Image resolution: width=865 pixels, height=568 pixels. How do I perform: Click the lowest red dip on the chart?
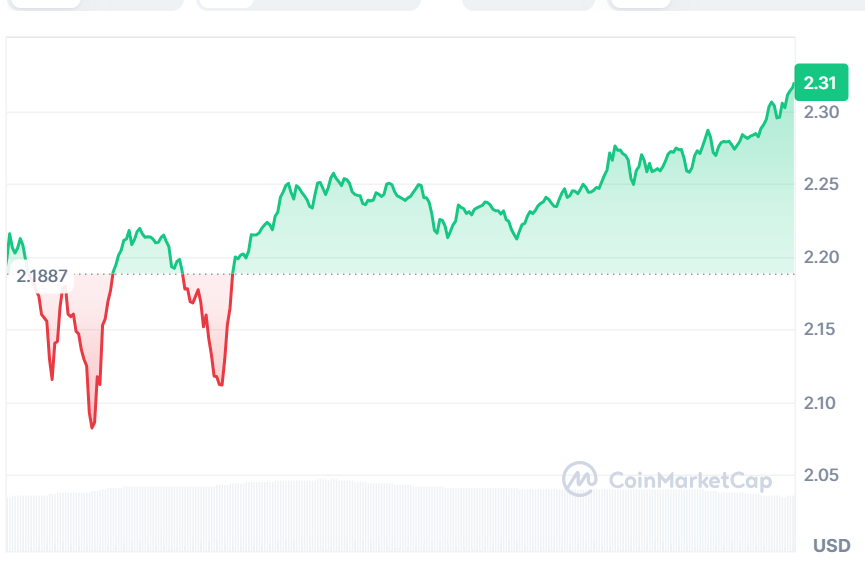point(92,427)
